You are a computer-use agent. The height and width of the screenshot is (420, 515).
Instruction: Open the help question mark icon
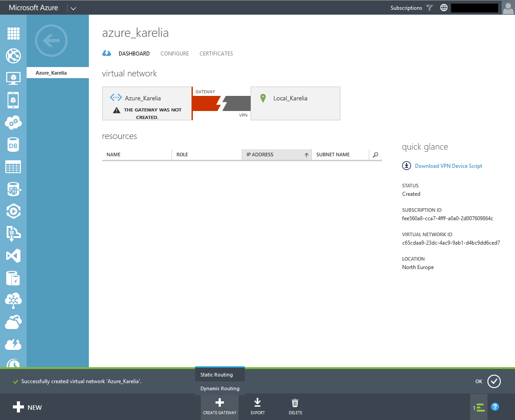(x=495, y=407)
